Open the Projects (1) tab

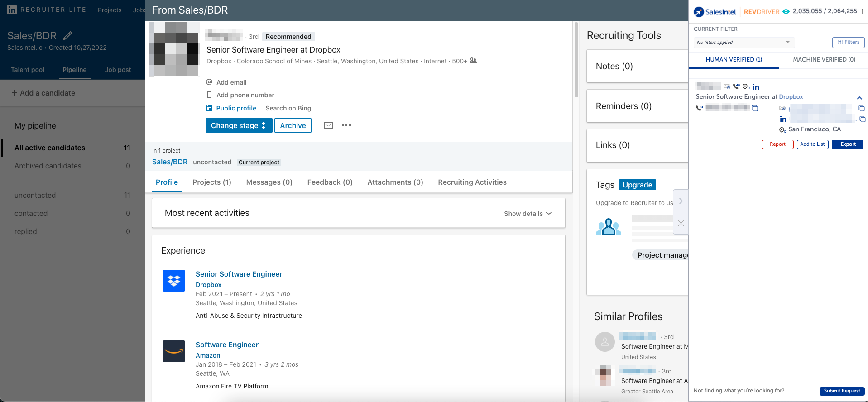pos(212,182)
